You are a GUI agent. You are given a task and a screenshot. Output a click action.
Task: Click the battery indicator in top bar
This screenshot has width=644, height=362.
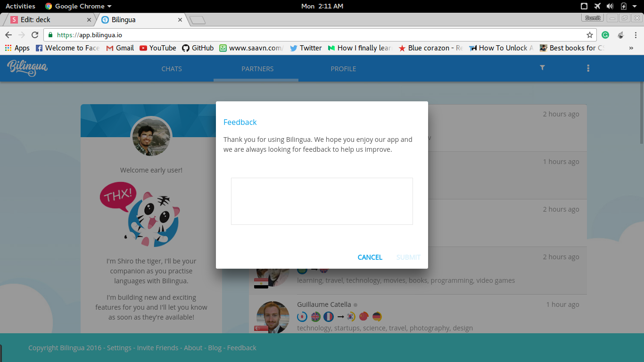coord(624,6)
